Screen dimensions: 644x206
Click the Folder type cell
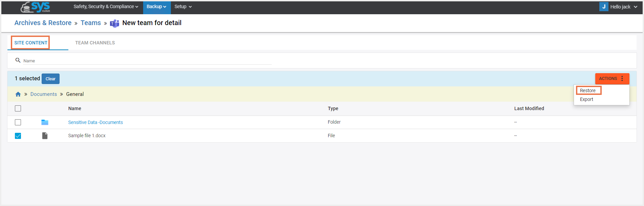pos(334,122)
